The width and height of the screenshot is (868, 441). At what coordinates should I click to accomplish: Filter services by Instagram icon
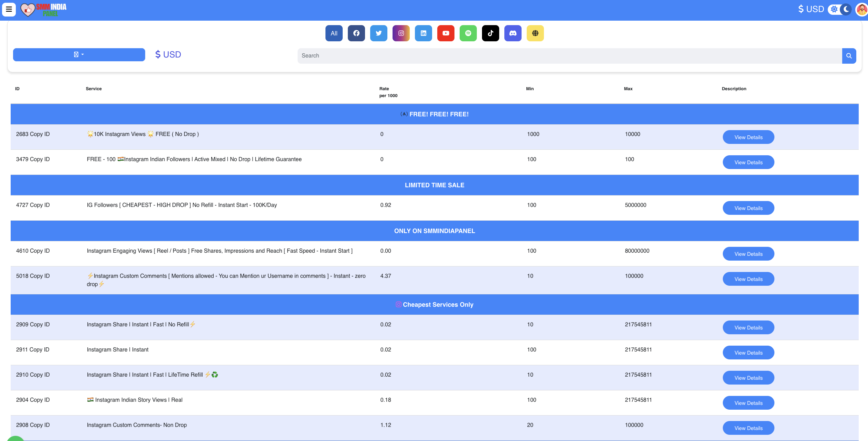pyautogui.click(x=401, y=33)
